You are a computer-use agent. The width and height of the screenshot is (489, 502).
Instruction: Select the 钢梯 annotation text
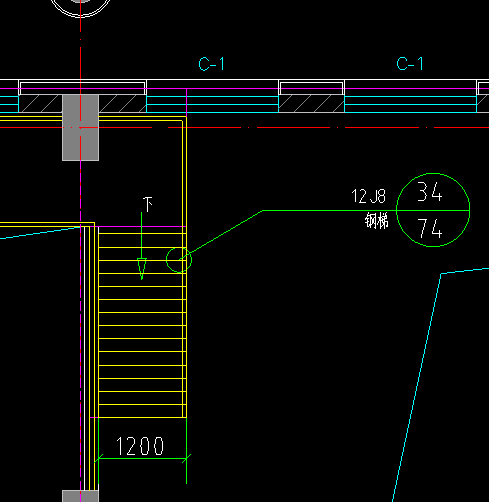[376, 221]
